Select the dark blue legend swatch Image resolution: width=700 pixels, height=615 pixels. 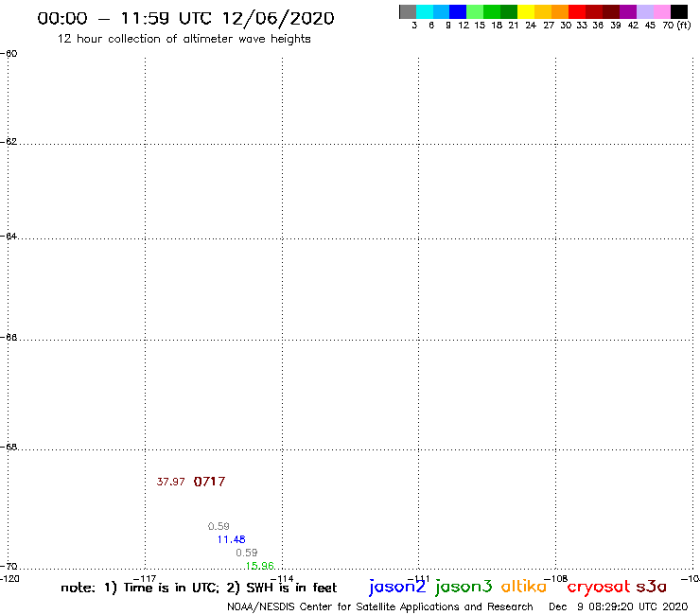[x=458, y=11]
